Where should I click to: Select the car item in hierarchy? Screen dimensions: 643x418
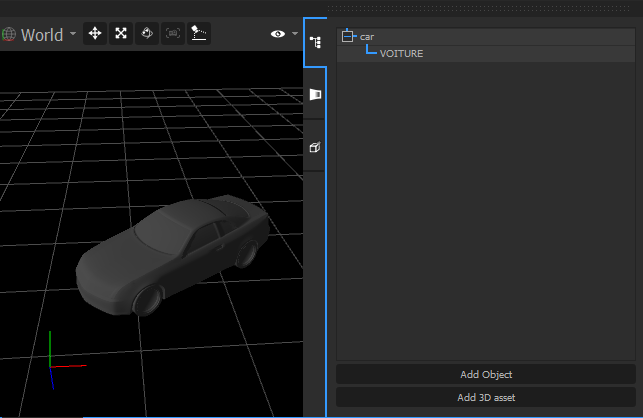(x=367, y=37)
